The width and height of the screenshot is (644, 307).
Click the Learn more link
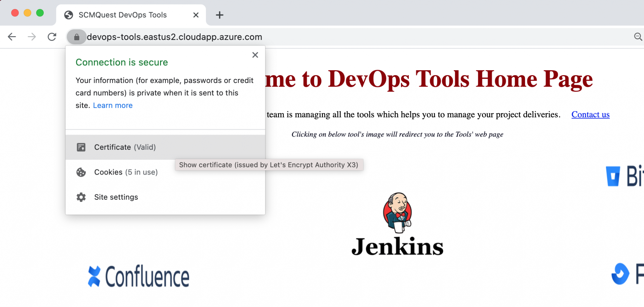click(x=113, y=105)
